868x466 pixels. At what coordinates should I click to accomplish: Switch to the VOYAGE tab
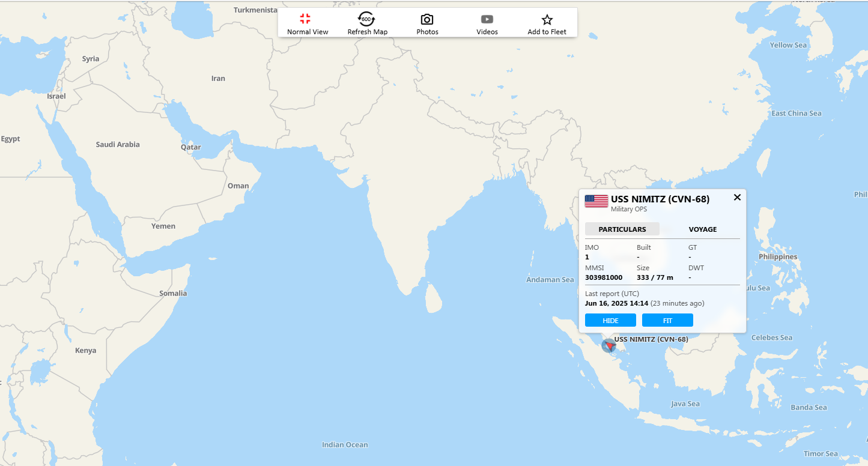703,229
